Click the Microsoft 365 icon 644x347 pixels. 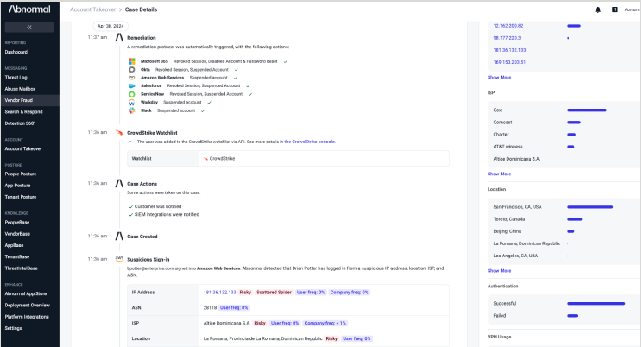(132, 61)
